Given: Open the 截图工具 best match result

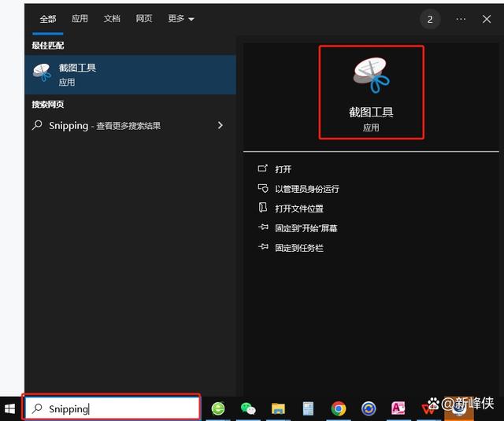Looking at the screenshot, I should tap(130, 75).
